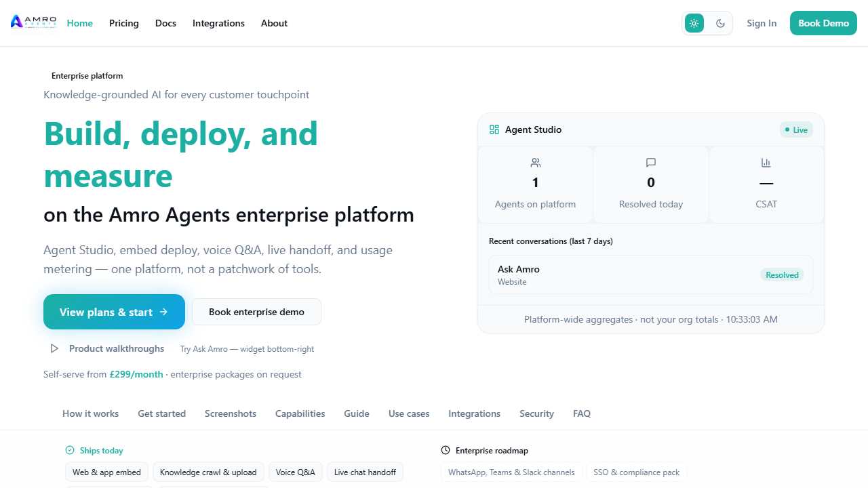The height and width of the screenshot is (488, 868).
Task: Click the Voice Q&A chip
Action: 296,472
